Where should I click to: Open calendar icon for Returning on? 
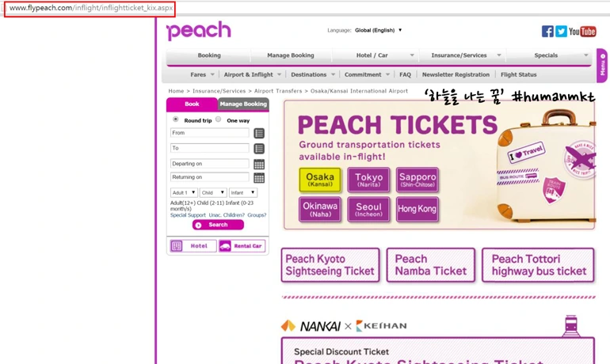(259, 178)
